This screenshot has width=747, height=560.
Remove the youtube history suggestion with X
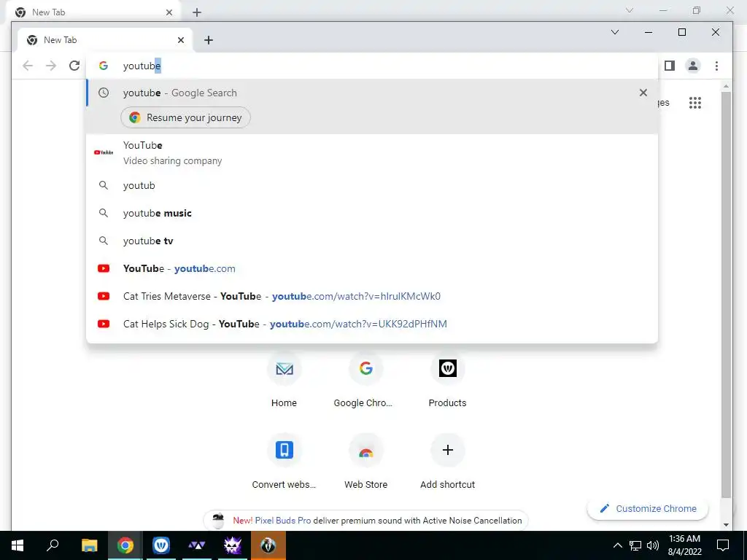tap(643, 93)
